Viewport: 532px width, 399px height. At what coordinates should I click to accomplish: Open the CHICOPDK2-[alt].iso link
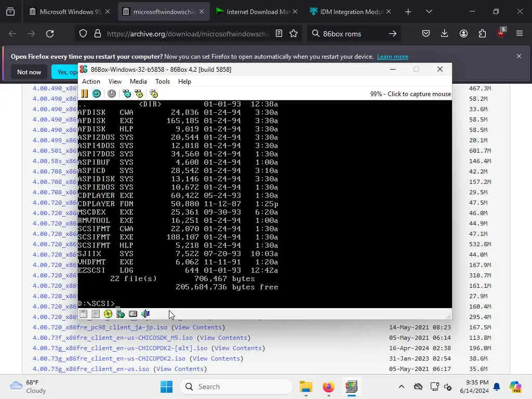tap(120, 348)
